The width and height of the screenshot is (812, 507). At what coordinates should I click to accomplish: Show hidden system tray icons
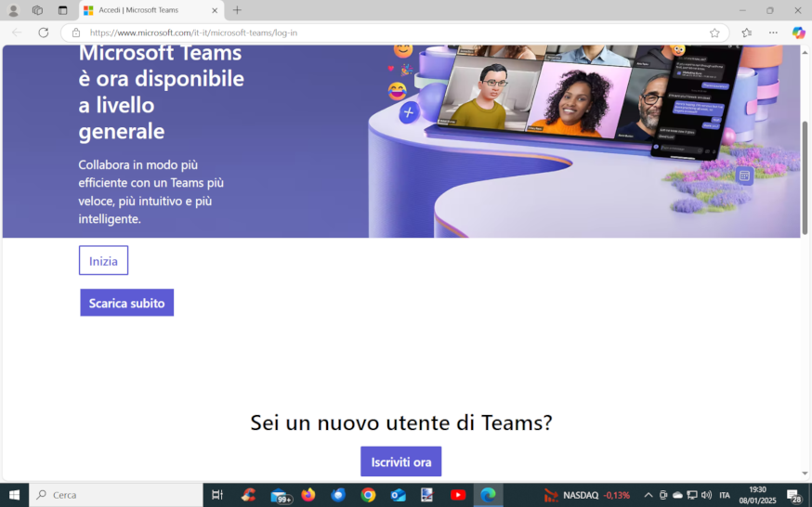(648, 495)
